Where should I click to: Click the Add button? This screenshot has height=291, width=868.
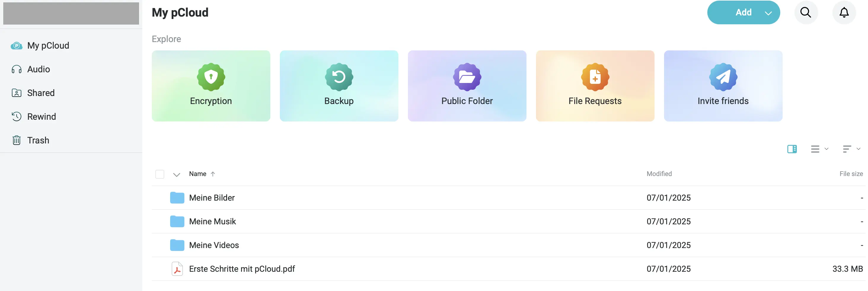coord(744,12)
